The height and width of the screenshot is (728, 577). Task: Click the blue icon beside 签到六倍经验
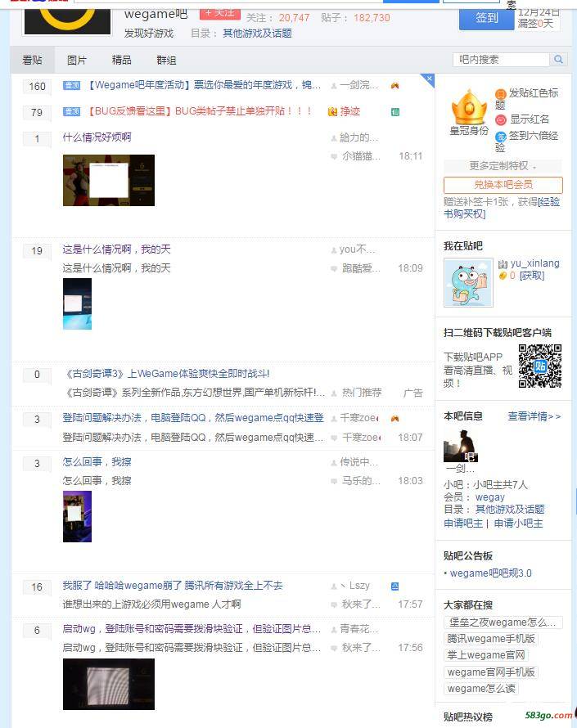pyautogui.click(x=500, y=137)
